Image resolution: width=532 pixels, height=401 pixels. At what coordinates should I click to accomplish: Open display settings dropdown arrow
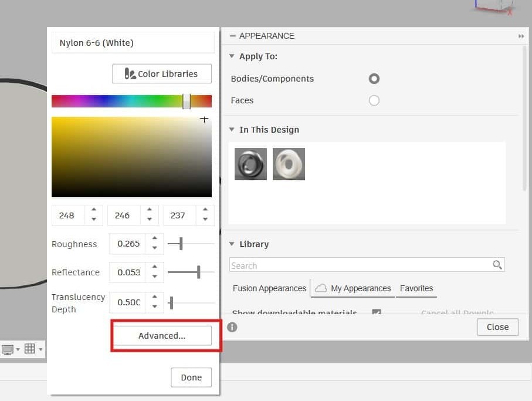tap(18, 349)
